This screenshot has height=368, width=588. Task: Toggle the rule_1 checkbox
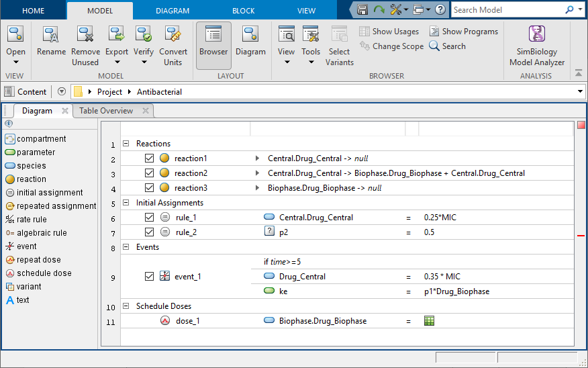click(149, 217)
